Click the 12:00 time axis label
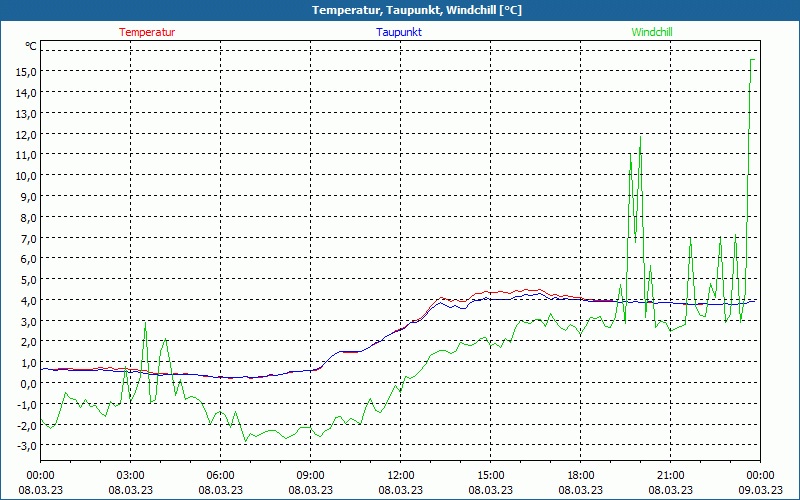Image resolution: width=800 pixels, height=500 pixels. pos(401,476)
